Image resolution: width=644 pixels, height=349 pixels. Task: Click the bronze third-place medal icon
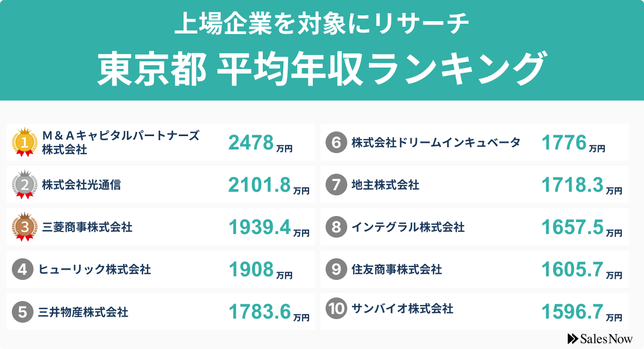coord(24,227)
